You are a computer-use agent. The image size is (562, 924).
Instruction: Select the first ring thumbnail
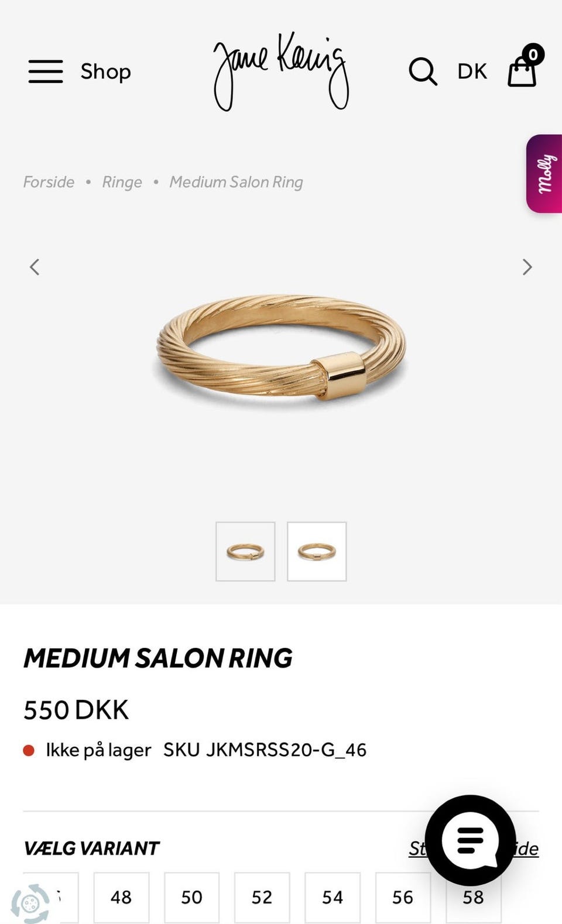(245, 551)
